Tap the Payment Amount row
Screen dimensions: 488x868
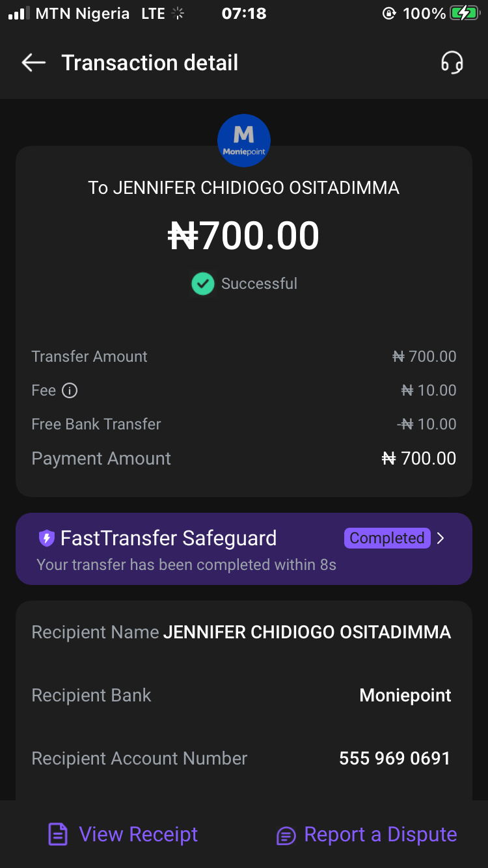click(243, 458)
